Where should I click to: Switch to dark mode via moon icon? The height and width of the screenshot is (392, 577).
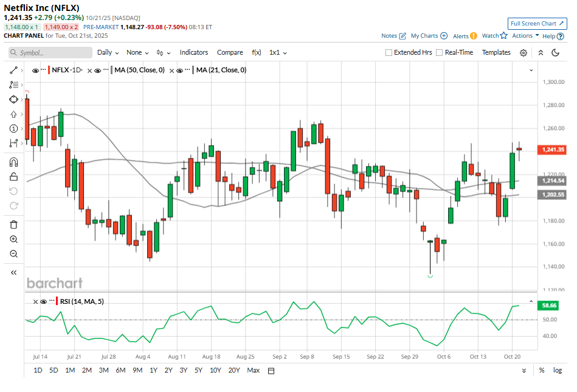tap(555, 53)
